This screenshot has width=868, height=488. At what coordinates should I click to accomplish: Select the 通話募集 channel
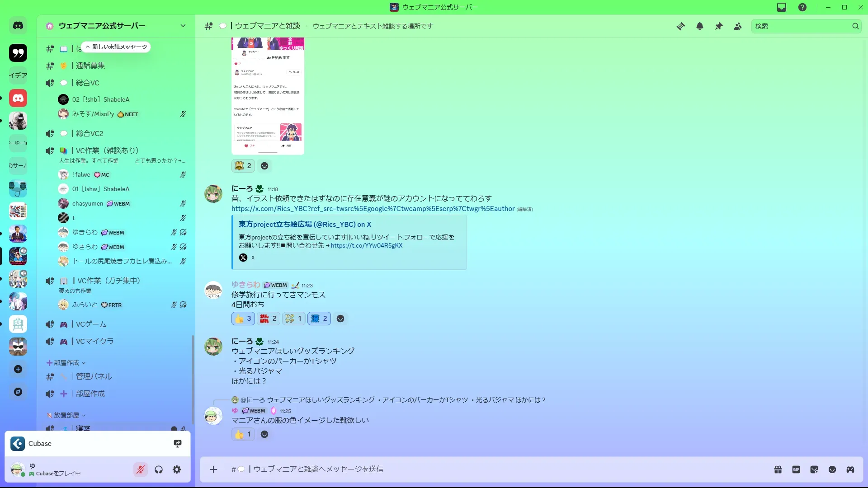pyautogui.click(x=90, y=66)
